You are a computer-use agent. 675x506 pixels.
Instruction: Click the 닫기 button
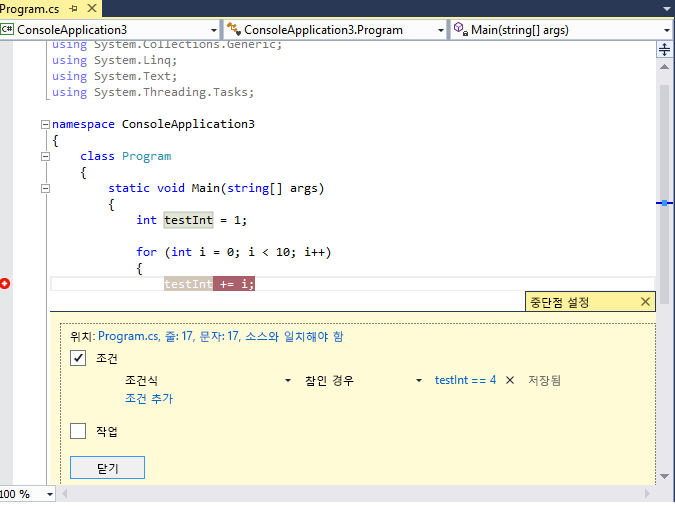pyautogui.click(x=107, y=468)
